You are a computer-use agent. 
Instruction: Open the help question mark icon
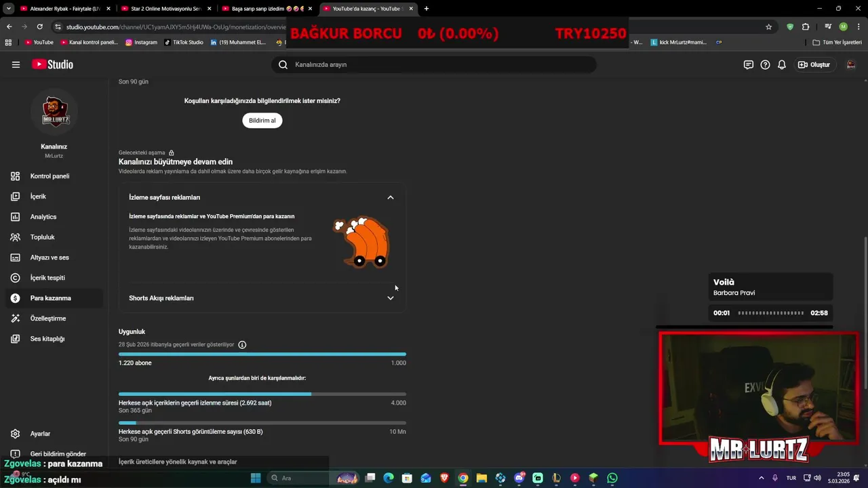point(765,64)
